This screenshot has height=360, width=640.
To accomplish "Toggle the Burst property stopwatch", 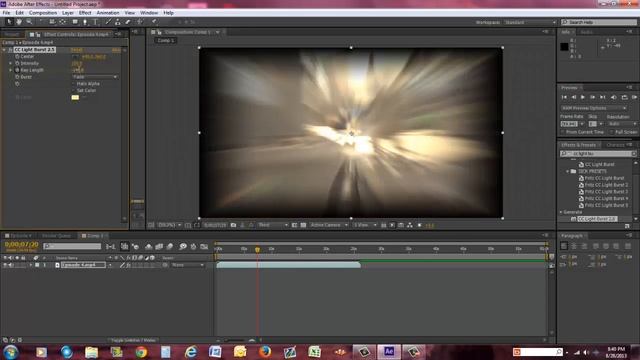I will tap(17, 77).
